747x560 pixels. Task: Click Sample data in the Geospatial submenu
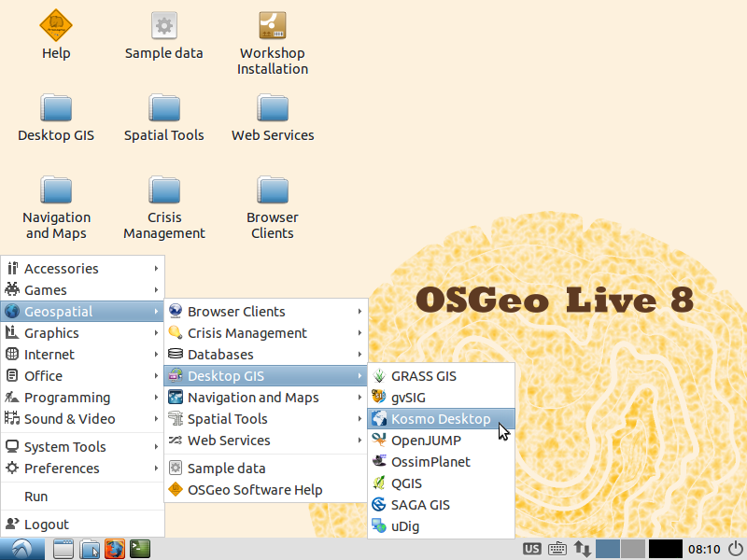click(x=266, y=469)
